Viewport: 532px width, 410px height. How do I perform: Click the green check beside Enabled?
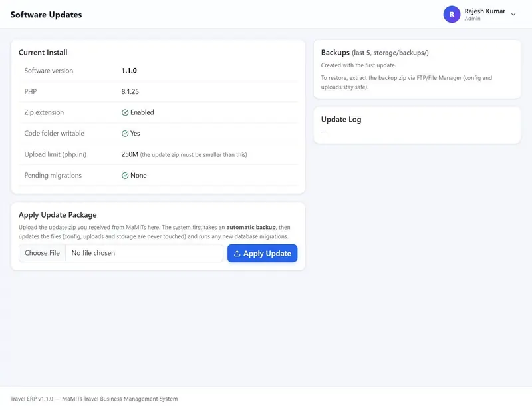pyautogui.click(x=125, y=112)
